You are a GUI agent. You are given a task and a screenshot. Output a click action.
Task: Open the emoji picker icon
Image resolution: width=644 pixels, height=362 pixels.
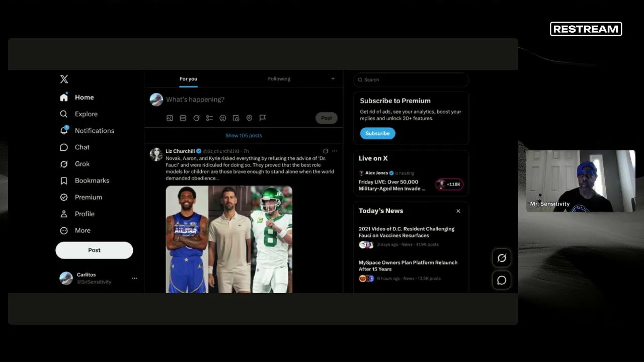pyautogui.click(x=223, y=118)
